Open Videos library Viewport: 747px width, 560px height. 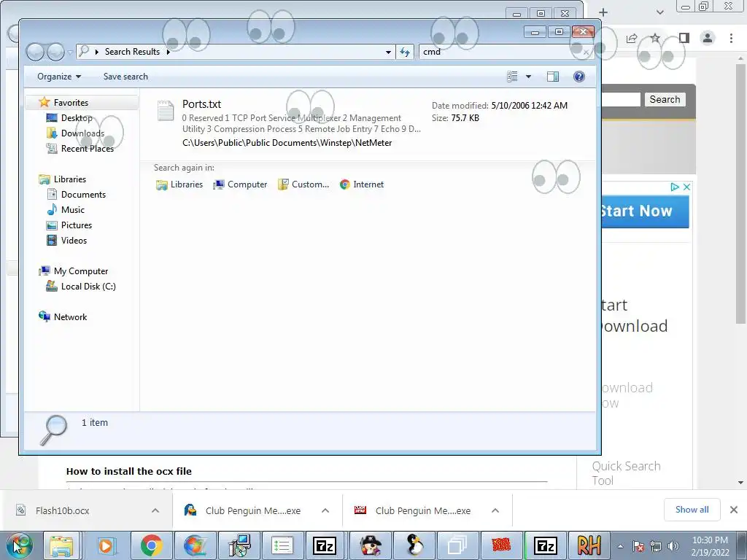(x=74, y=240)
